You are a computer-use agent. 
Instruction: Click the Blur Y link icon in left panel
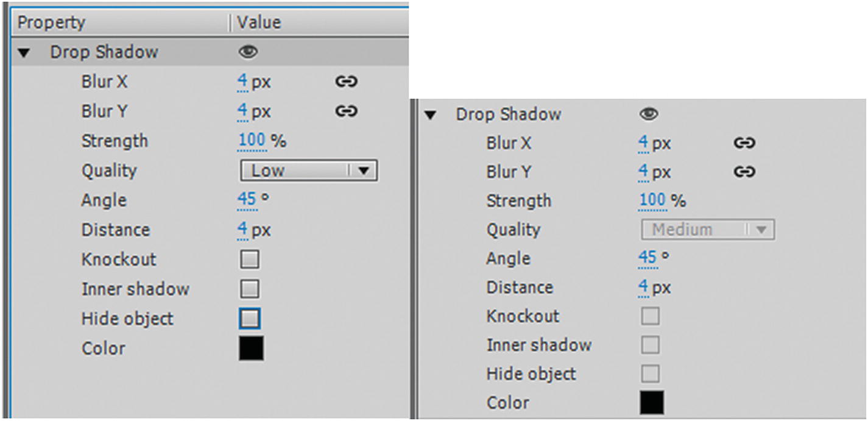click(346, 111)
